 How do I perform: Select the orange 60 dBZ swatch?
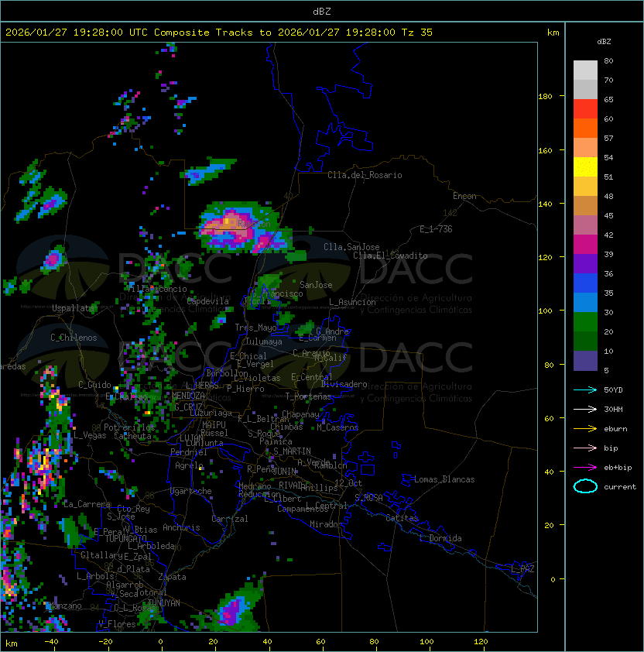click(x=585, y=128)
